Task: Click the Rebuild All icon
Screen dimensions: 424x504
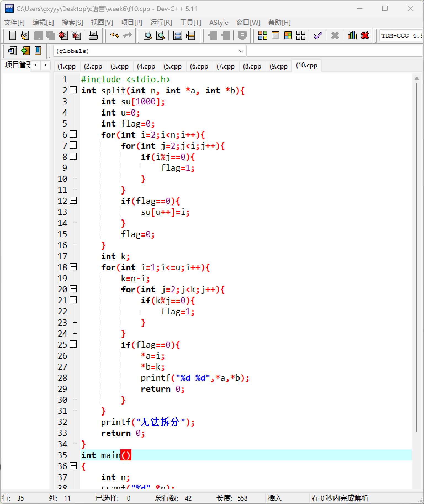Action: [301, 35]
